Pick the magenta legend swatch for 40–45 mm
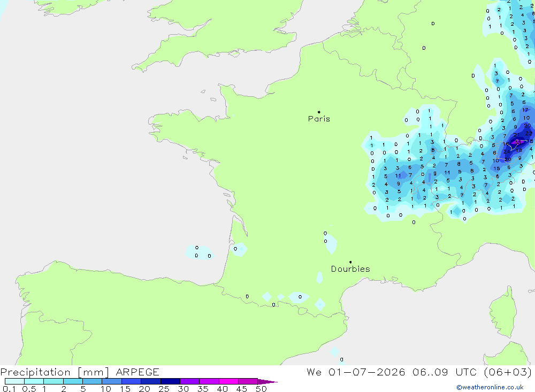The image size is (535, 392). [x=228, y=381]
